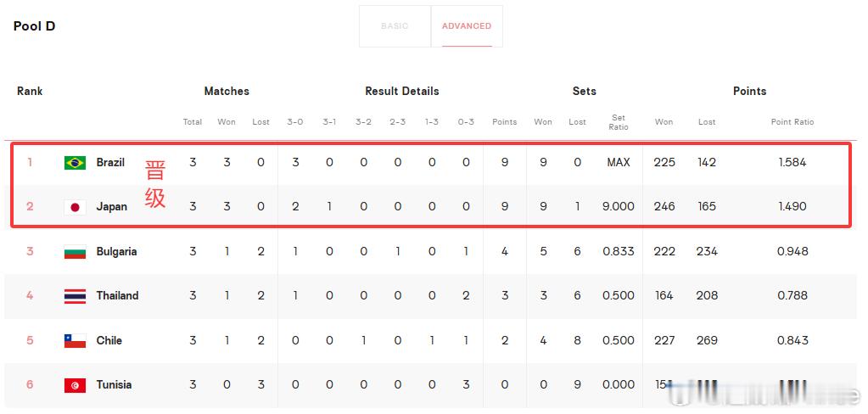Open the Japan team link
This screenshot has height=414, width=868.
(112, 206)
